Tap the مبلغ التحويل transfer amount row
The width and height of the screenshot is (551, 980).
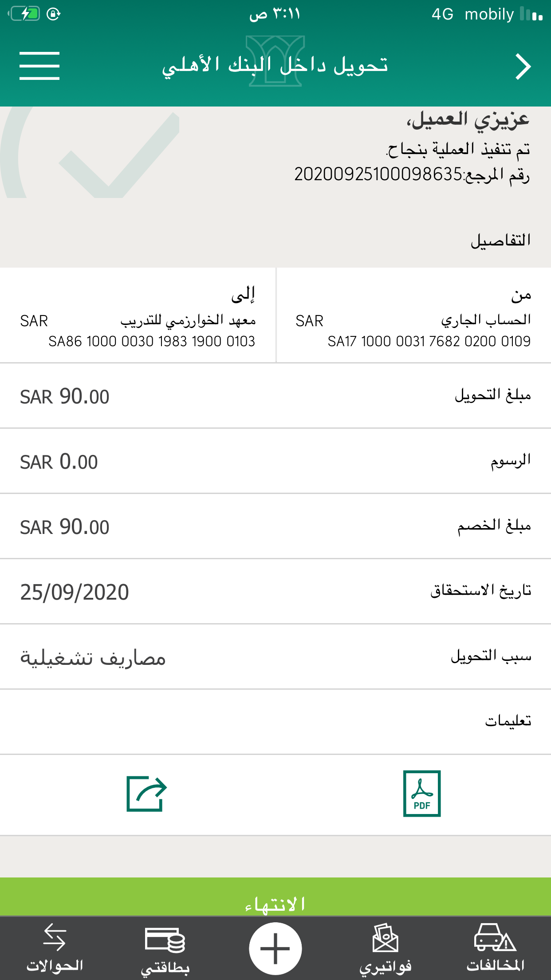click(275, 396)
